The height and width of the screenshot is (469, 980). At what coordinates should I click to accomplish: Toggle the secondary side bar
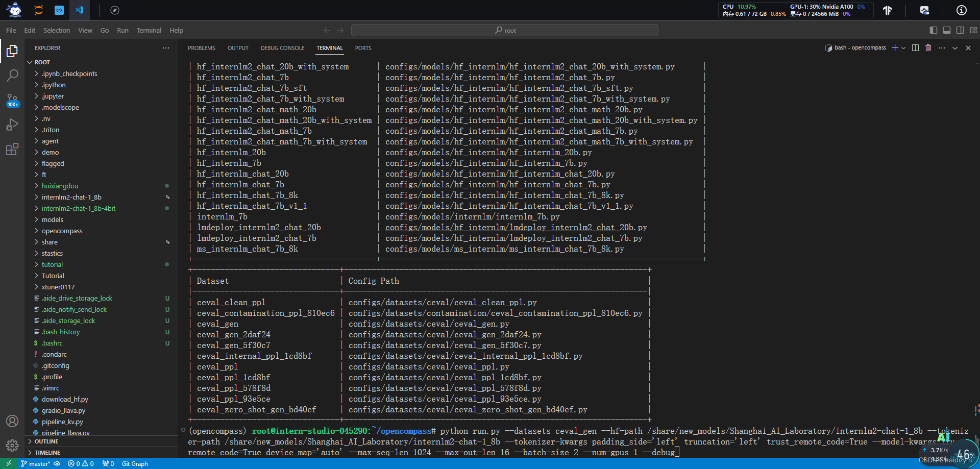pos(960,30)
